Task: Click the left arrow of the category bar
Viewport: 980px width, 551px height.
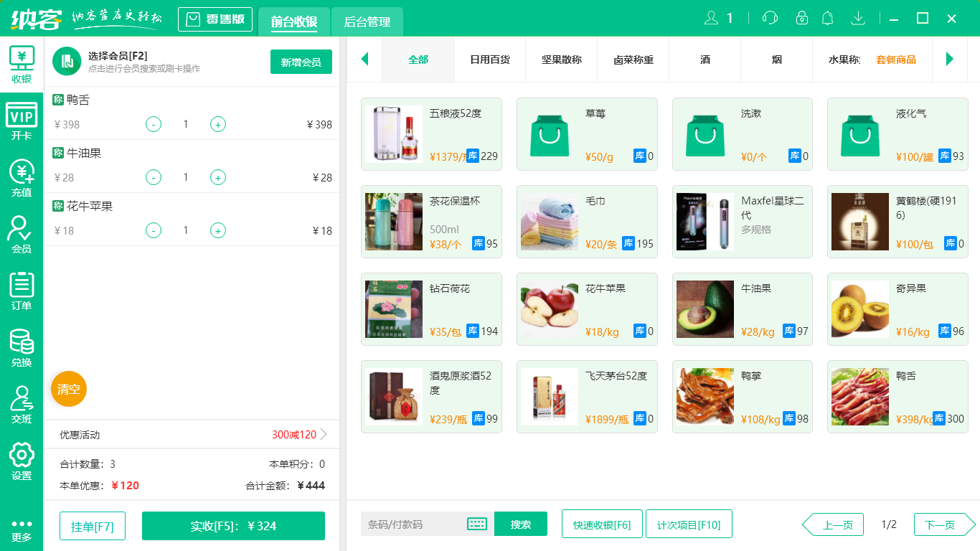Action: click(x=364, y=60)
